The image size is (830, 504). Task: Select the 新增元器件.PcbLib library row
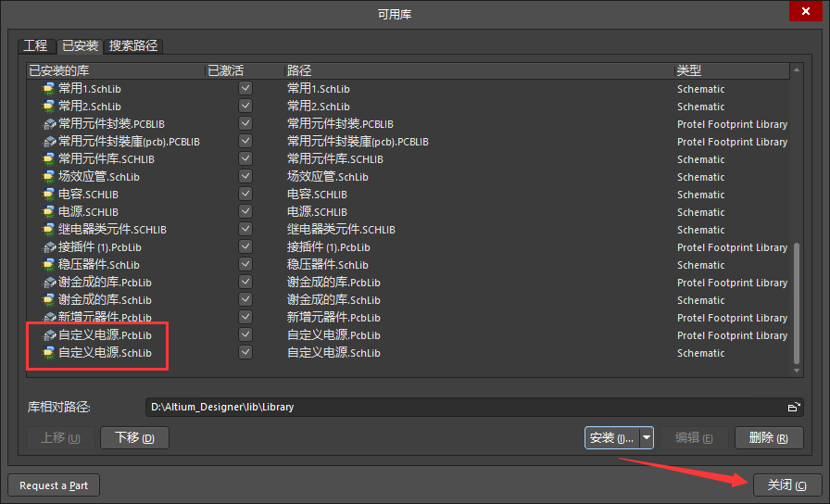(408, 317)
